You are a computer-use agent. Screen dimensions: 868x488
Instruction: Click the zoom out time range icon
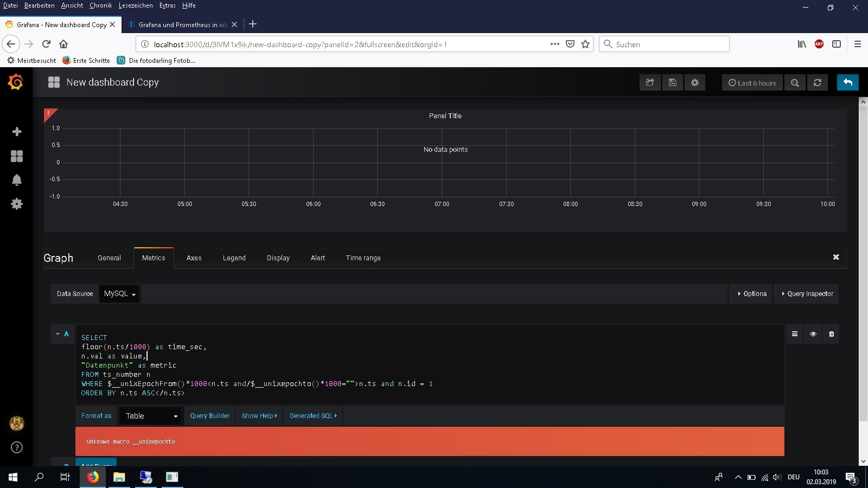795,82
